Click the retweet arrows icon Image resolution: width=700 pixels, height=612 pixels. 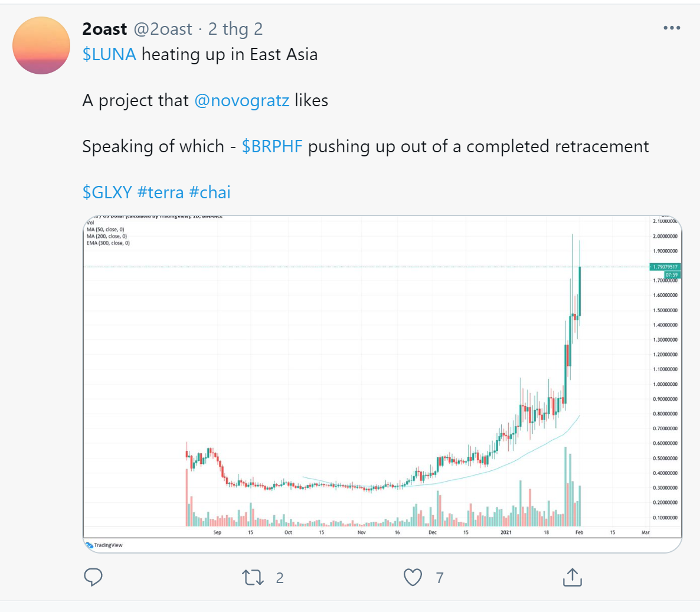coord(253,577)
